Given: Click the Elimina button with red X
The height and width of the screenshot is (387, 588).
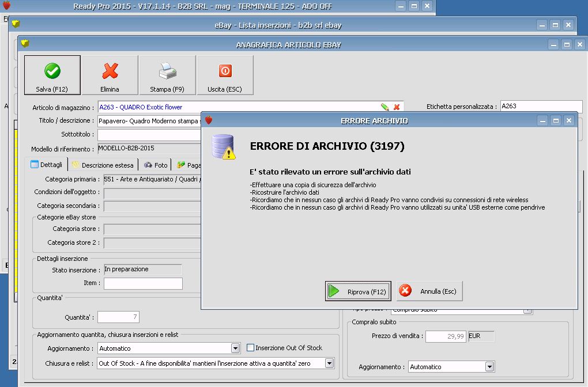Looking at the screenshot, I should (110, 75).
